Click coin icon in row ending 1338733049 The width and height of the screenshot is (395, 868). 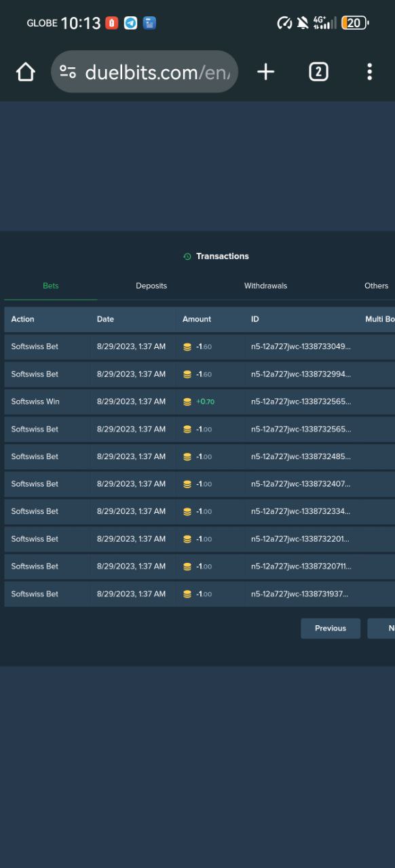click(x=187, y=347)
